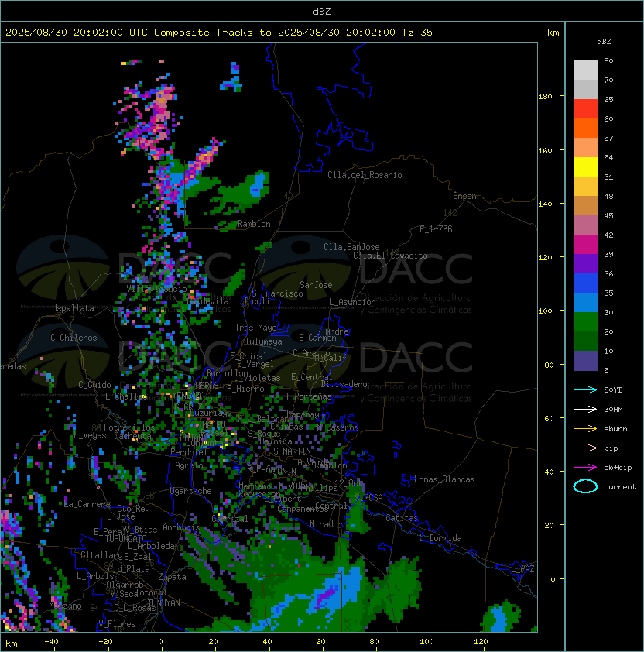
Task: Click the Ramblon map label
Action: 254,224
